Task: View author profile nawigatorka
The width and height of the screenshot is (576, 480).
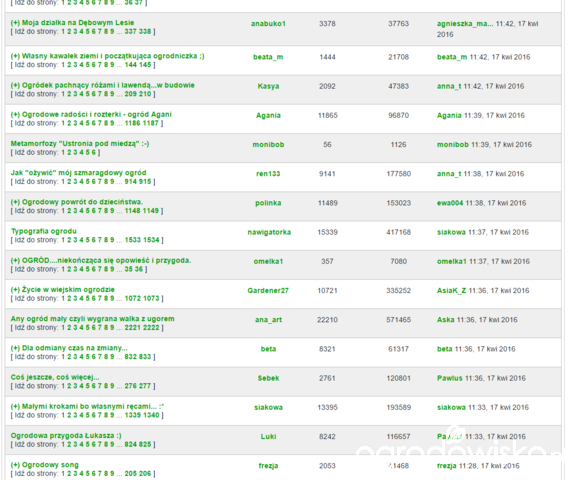Action: [269, 232]
